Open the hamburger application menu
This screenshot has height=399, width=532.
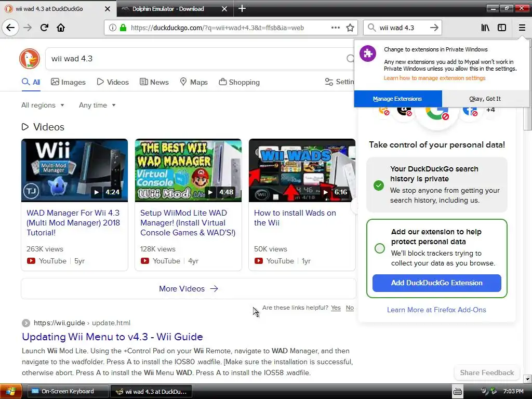522,28
